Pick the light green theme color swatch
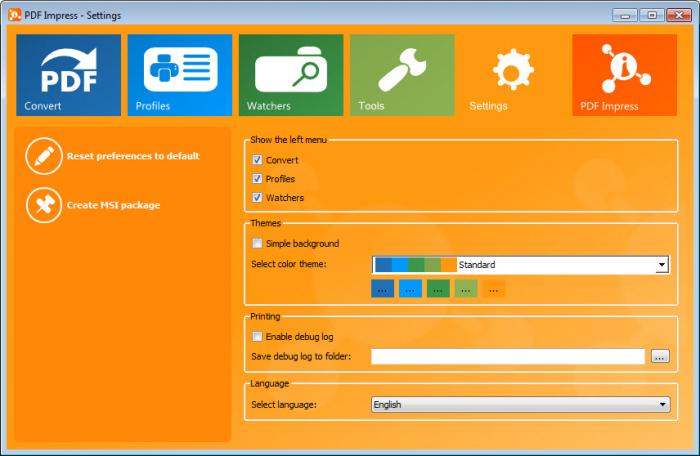Viewport: 700px width, 456px height. pyautogui.click(x=466, y=289)
